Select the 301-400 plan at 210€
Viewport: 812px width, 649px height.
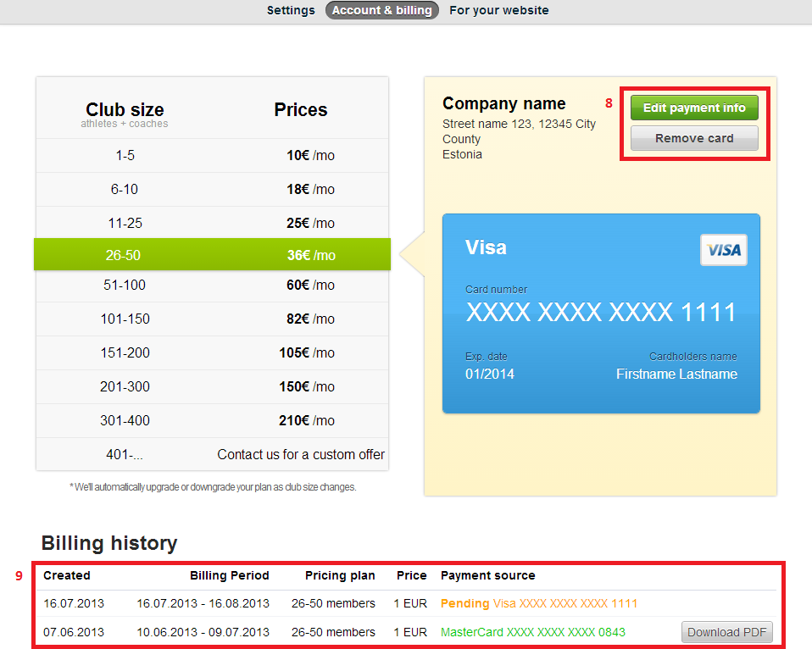[212, 421]
